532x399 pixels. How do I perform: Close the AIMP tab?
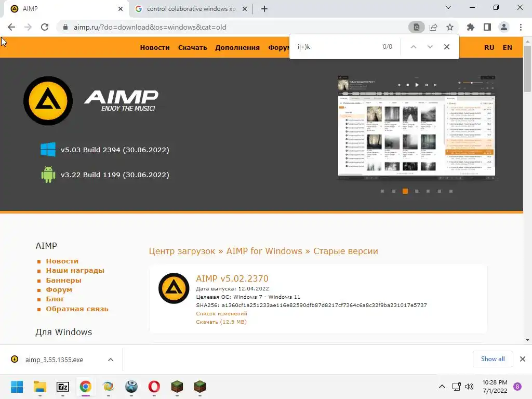coord(121,9)
